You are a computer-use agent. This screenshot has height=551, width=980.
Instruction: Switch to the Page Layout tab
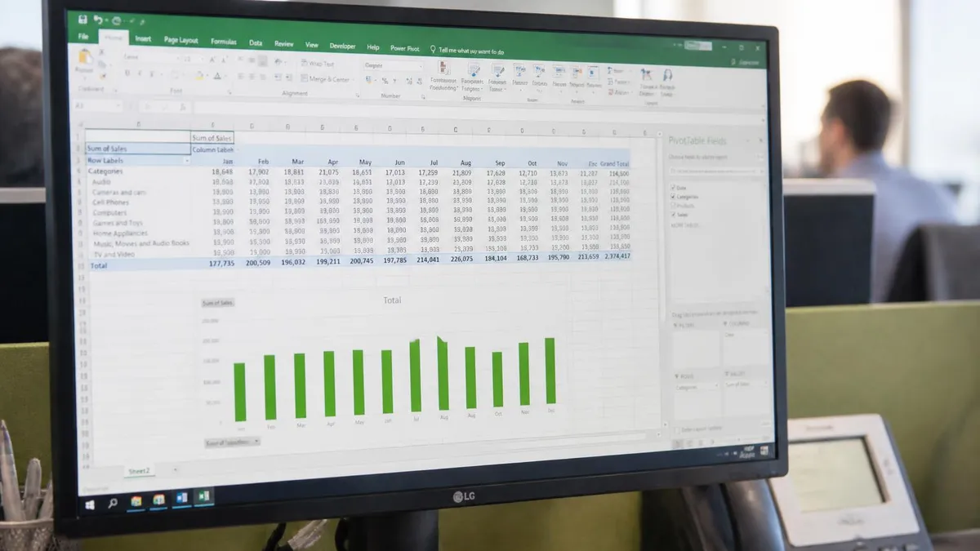pos(180,40)
